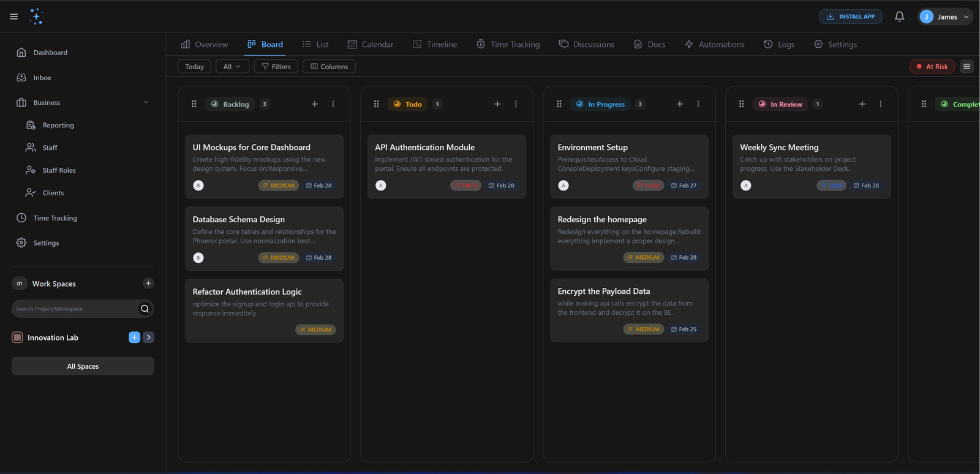Switch to the Timeline tab

[435, 44]
